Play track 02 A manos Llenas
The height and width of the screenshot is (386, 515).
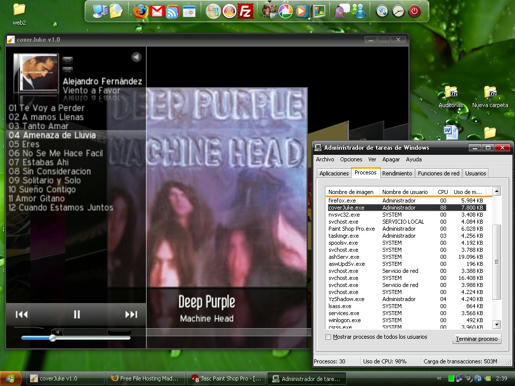tap(46, 117)
